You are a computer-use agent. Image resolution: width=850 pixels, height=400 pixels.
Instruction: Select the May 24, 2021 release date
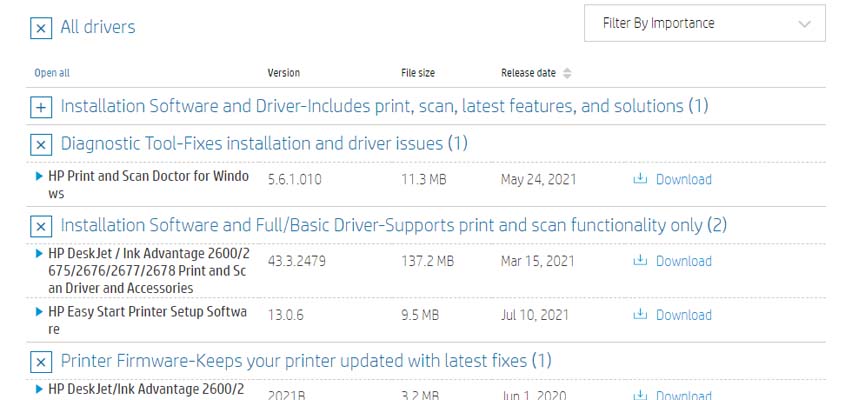click(538, 179)
